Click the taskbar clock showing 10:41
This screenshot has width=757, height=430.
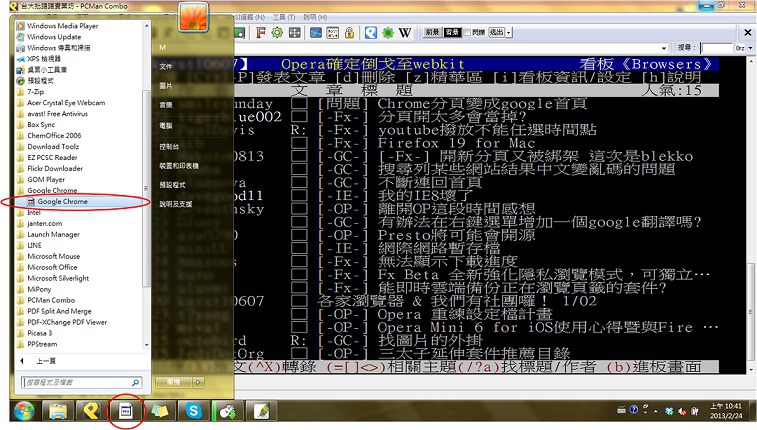[x=726, y=411]
